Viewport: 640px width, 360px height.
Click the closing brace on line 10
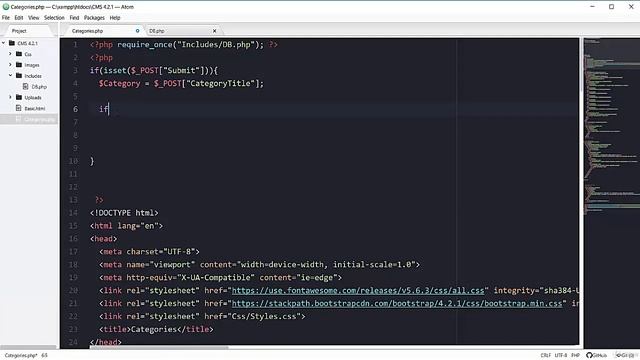click(x=92, y=161)
